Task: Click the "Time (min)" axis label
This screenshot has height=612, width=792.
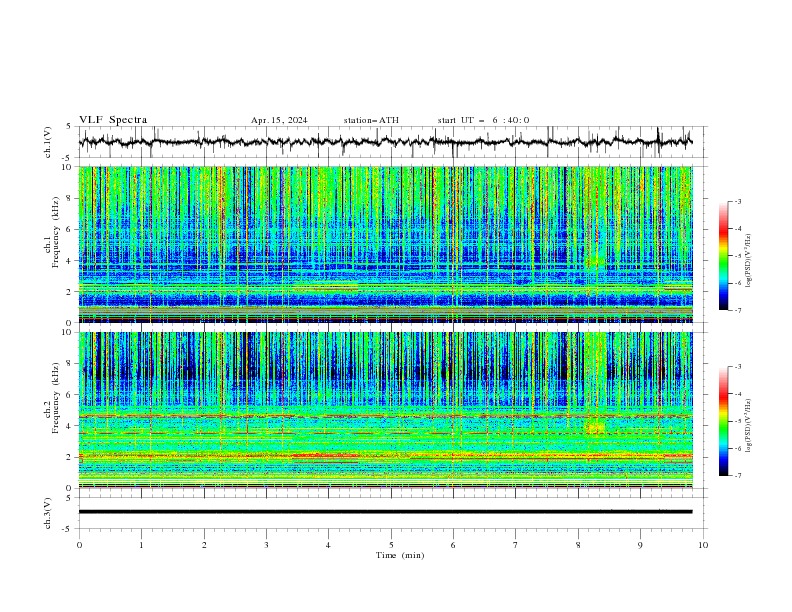Action: coord(400,555)
